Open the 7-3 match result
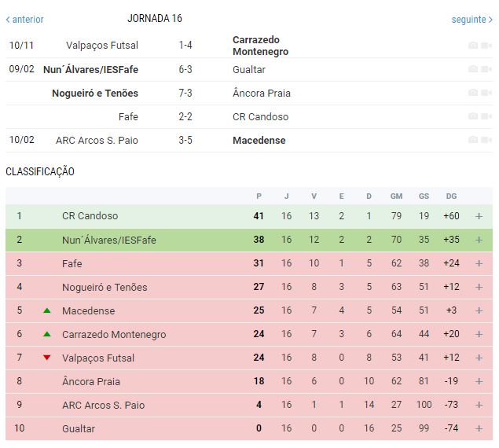The height and width of the screenshot is (448, 499). [x=185, y=93]
